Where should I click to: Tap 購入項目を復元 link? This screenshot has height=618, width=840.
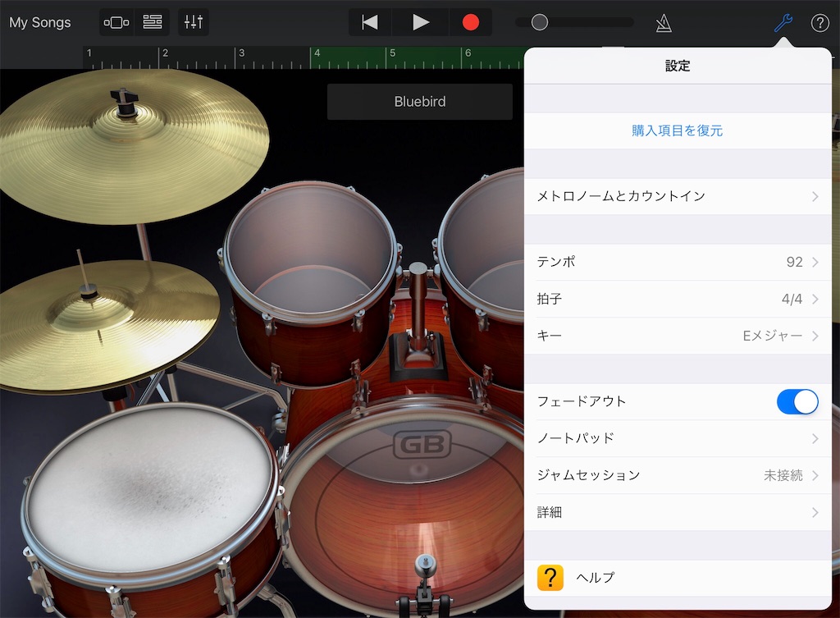click(x=677, y=130)
